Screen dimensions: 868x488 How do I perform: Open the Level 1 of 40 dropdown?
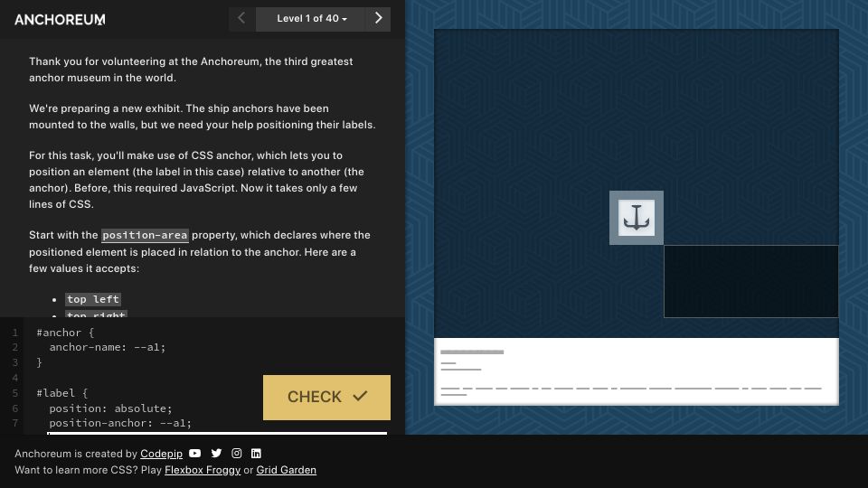tap(311, 19)
